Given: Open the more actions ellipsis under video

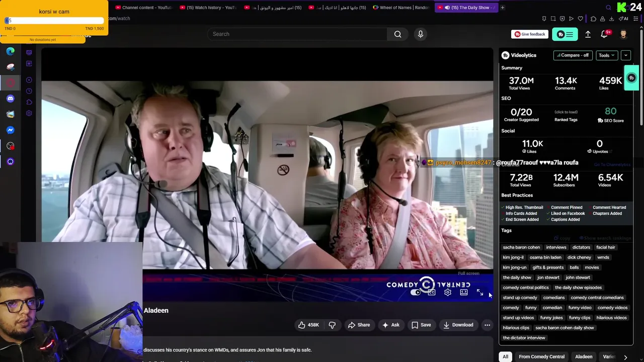Looking at the screenshot, I should click(487, 325).
